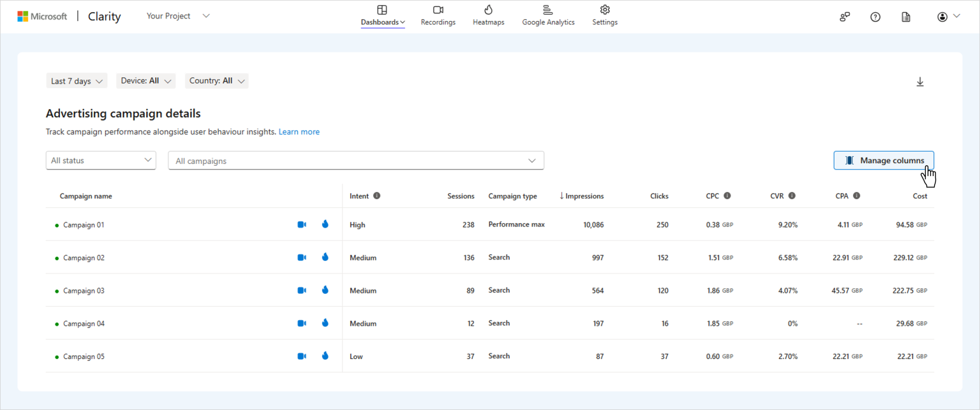Play recordings for Campaign 01
Viewport: 980px width, 410px height.
point(301,224)
